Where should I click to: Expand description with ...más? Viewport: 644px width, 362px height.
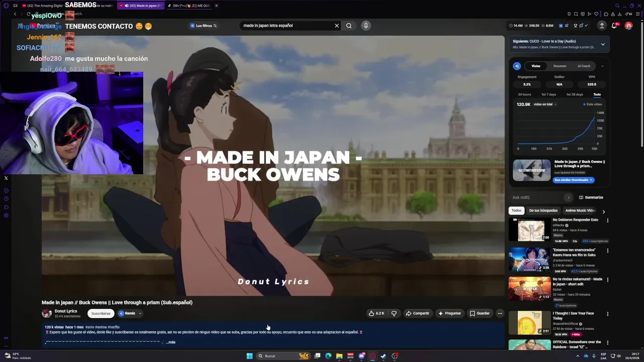(171, 342)
